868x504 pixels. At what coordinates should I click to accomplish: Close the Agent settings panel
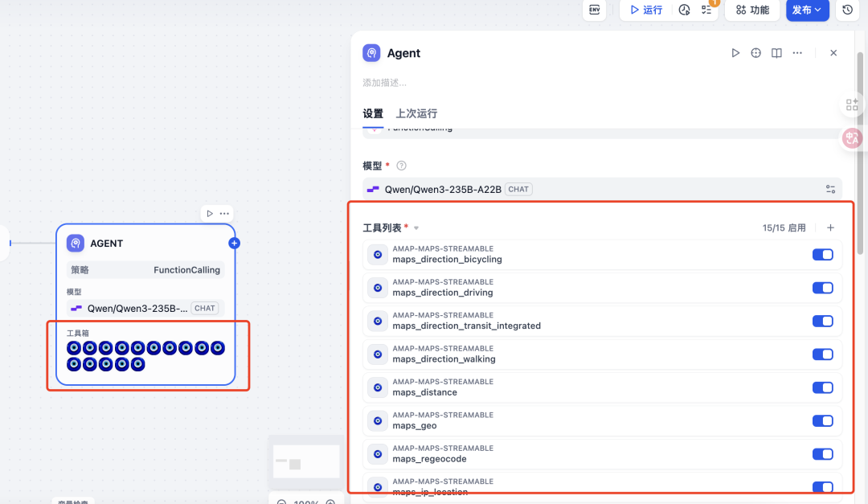click(x=833, y=53)
